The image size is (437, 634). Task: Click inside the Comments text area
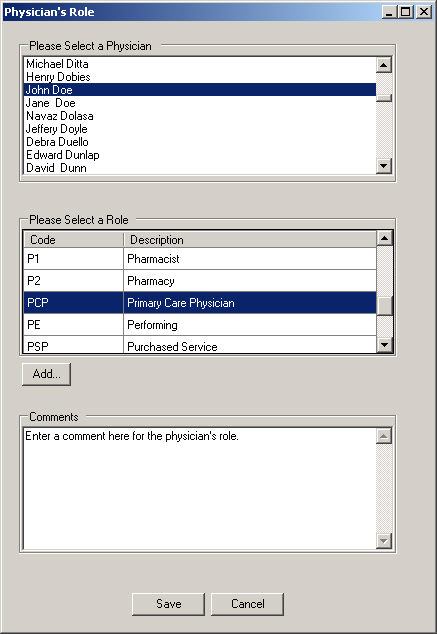click(x=200, y=488)
